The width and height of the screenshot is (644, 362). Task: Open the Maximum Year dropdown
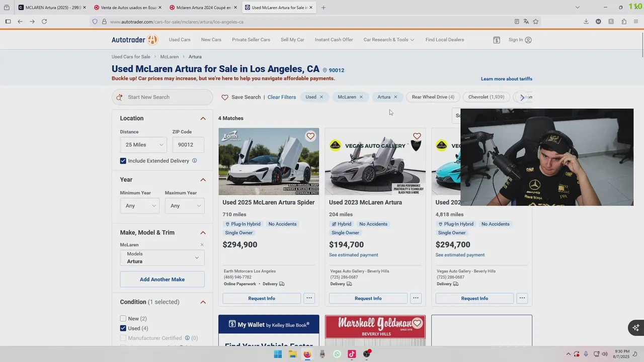pyautogui.click(x=185, y=206)
